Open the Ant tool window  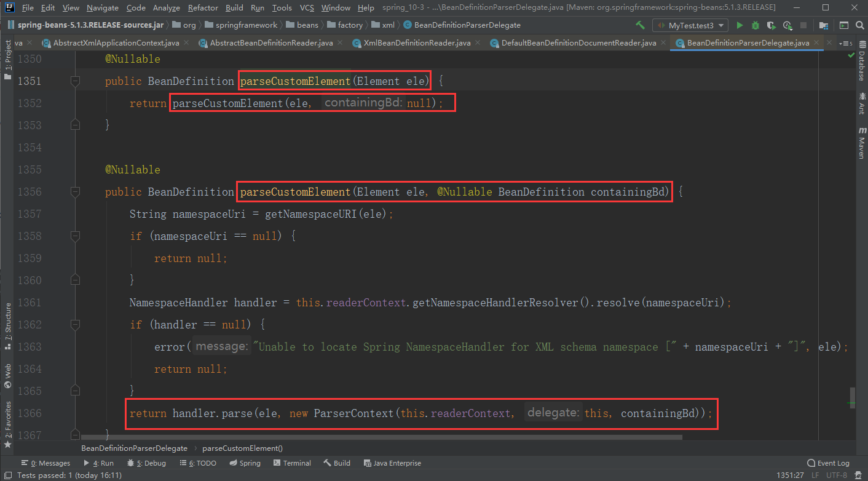[x=861, y=103]
